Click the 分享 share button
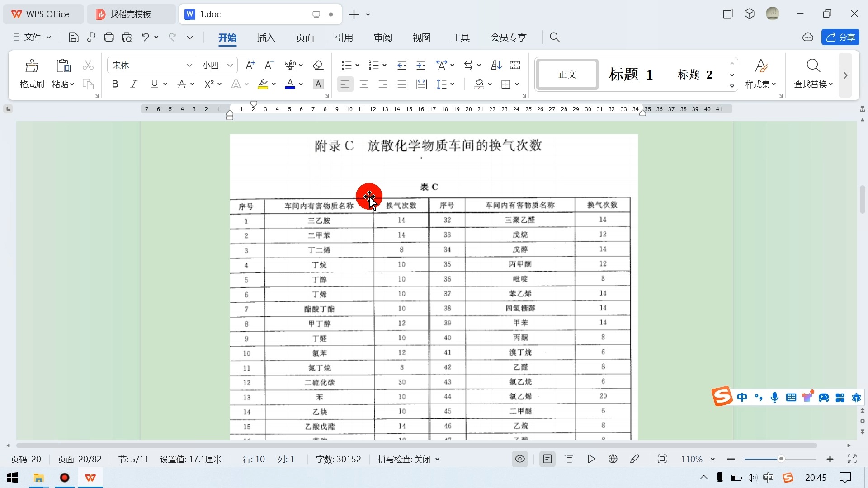 (x=840, y=38)
